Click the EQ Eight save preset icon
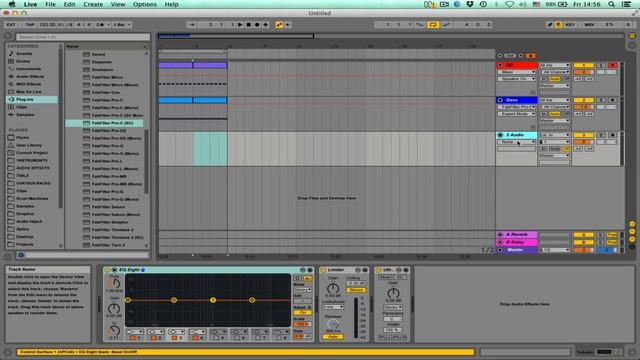The width and height of the screenshot is (640, 360). pyautogui.click(x=310, y=270)
